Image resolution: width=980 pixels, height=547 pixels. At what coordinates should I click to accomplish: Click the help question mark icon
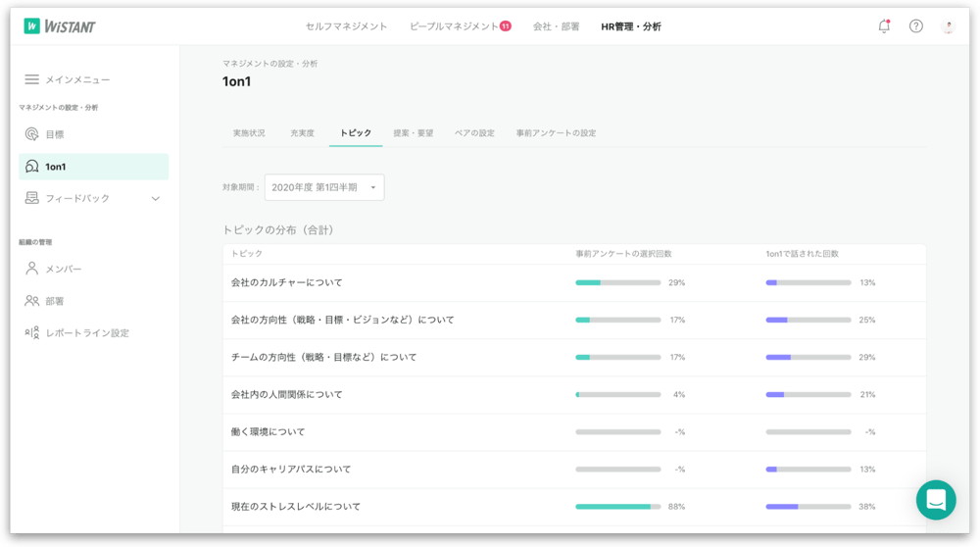(915, 26)
